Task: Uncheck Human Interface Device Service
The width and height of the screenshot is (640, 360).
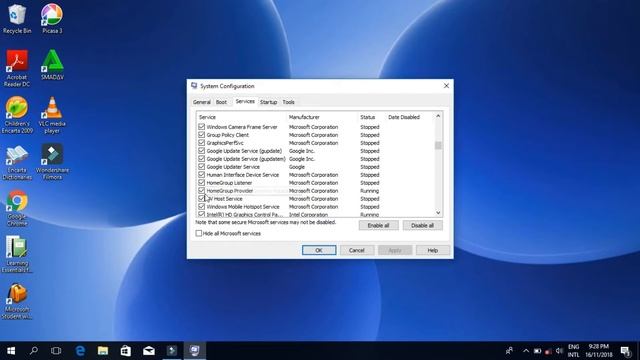Action: [x=202, y=175]
